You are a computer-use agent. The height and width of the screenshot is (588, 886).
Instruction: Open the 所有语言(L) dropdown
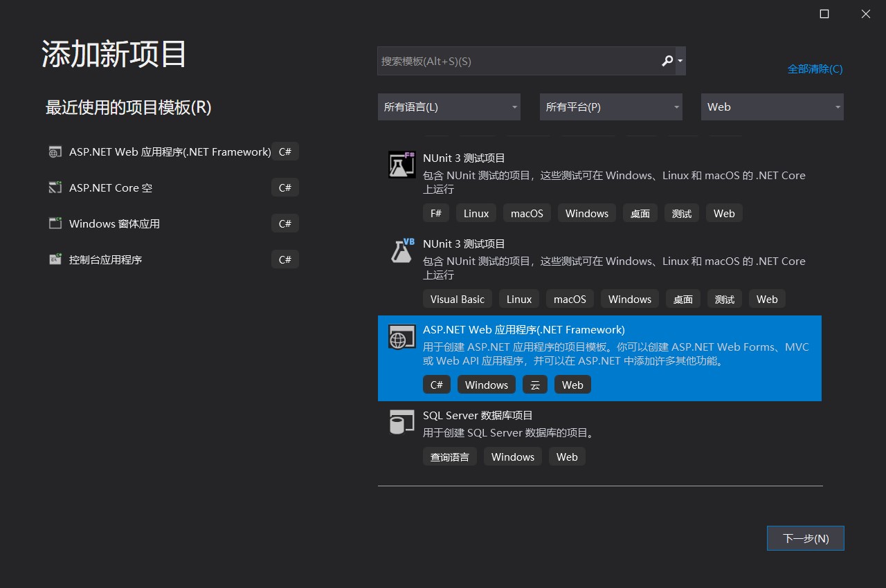point(449,107)
